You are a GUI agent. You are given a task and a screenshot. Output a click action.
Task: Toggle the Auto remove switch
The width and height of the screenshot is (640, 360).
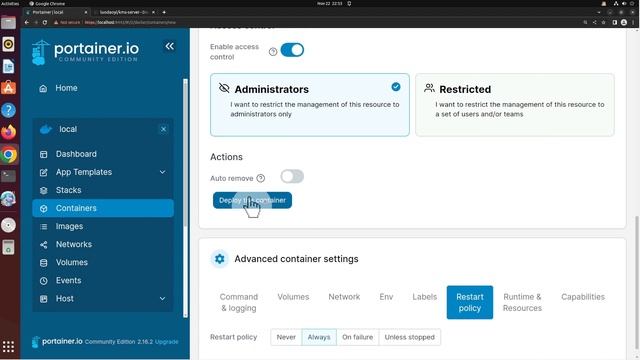point(292,177)
